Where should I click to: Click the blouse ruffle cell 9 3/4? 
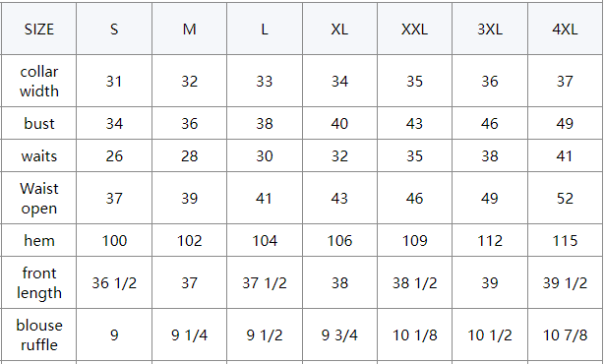click(339, 334)
